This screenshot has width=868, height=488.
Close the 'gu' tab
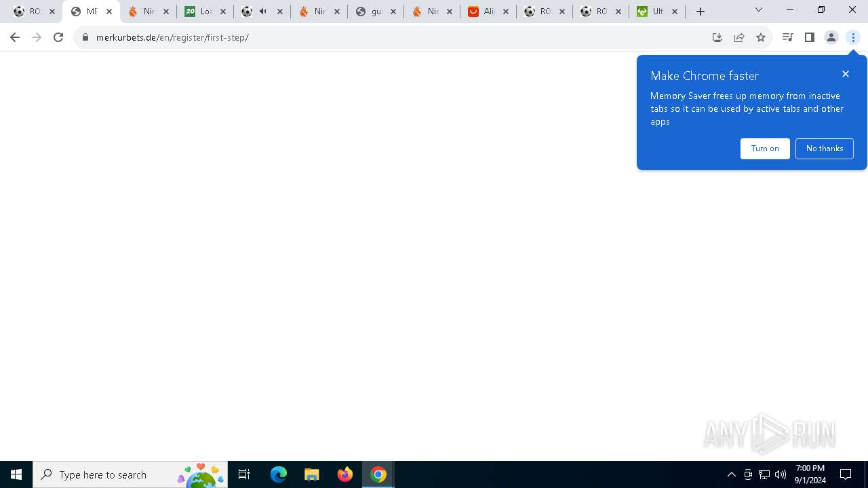tap(393, 12)
